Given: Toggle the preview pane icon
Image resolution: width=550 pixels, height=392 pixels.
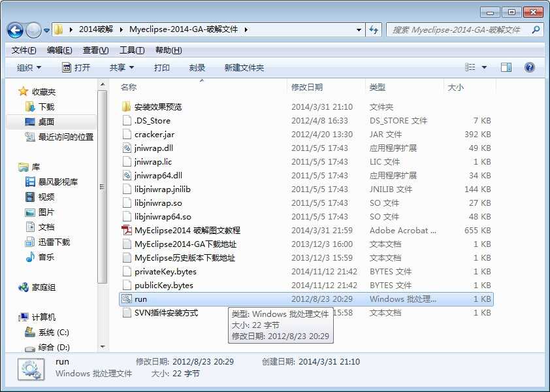Looking at the screenshot, I should pyautogui.click(x=506, y=67).
